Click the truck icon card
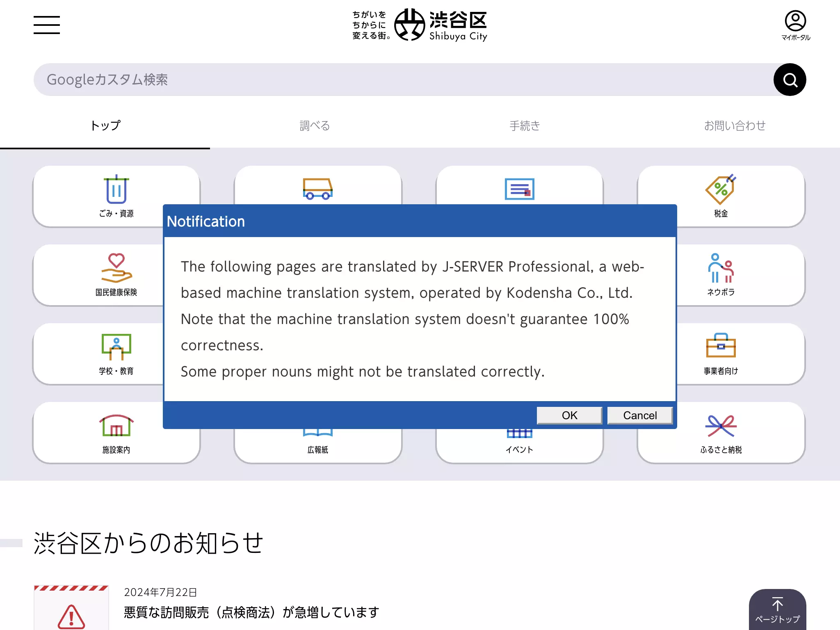840x630 pixels. (x=318, y=185)
